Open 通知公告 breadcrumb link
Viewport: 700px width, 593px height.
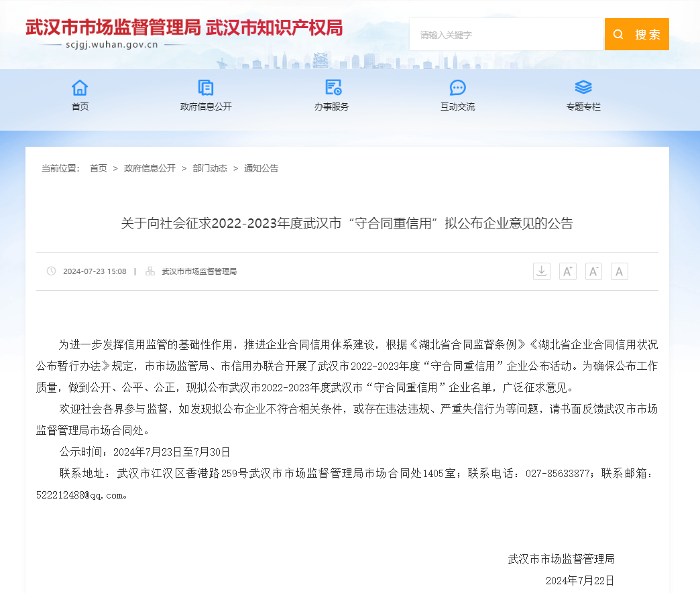click(x=261, y=168)
